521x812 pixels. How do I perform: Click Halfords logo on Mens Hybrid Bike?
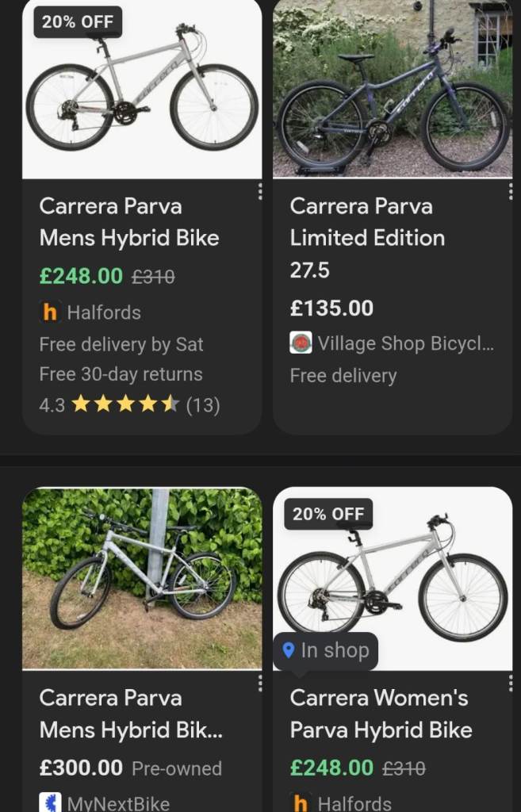[x=50, y=312]
